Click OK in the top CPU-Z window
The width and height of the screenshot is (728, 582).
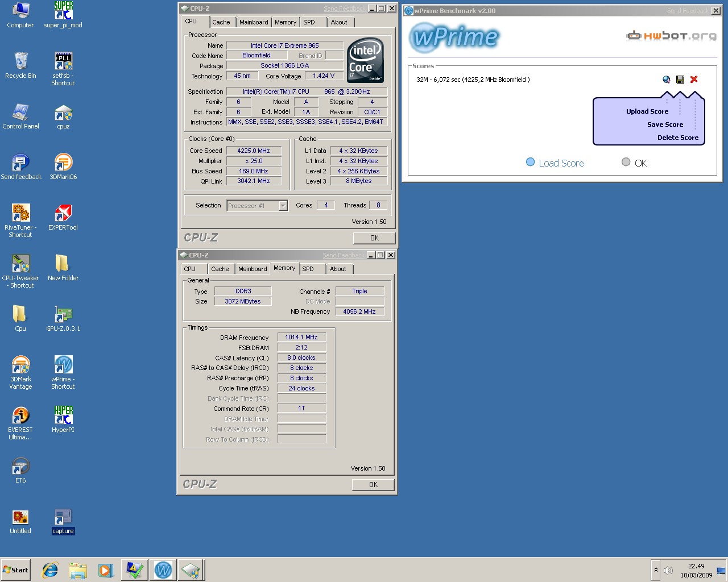(x=374, y=238)
